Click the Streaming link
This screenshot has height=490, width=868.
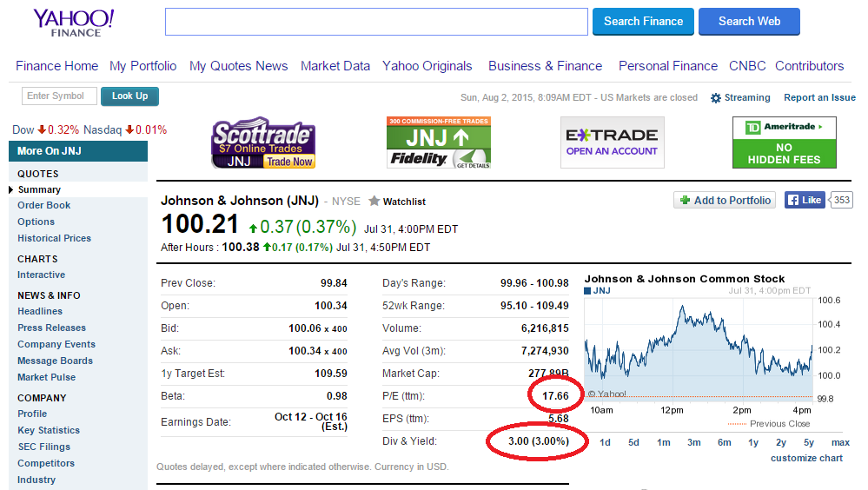(x=747, y=97)
